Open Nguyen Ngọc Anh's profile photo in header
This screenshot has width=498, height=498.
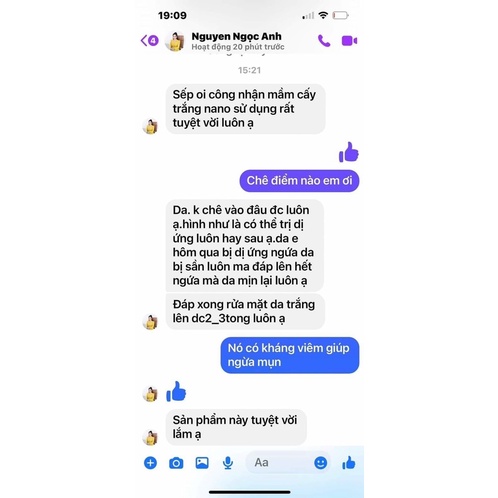click(x=175, y=41)
